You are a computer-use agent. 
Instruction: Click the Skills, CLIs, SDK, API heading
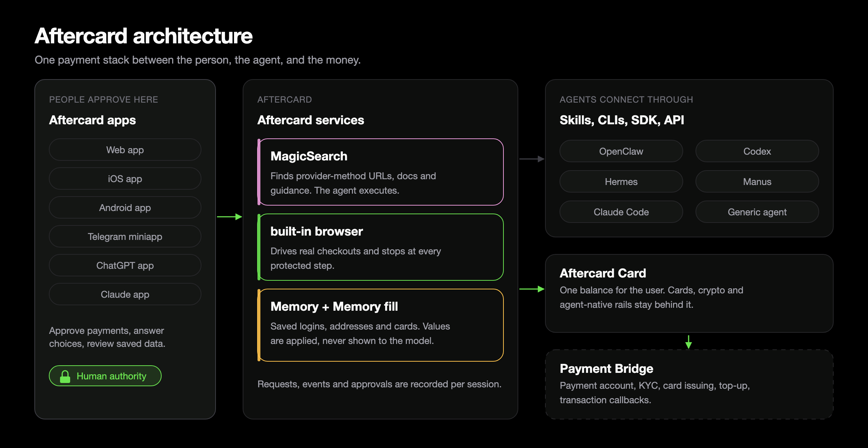click(622, 120)
